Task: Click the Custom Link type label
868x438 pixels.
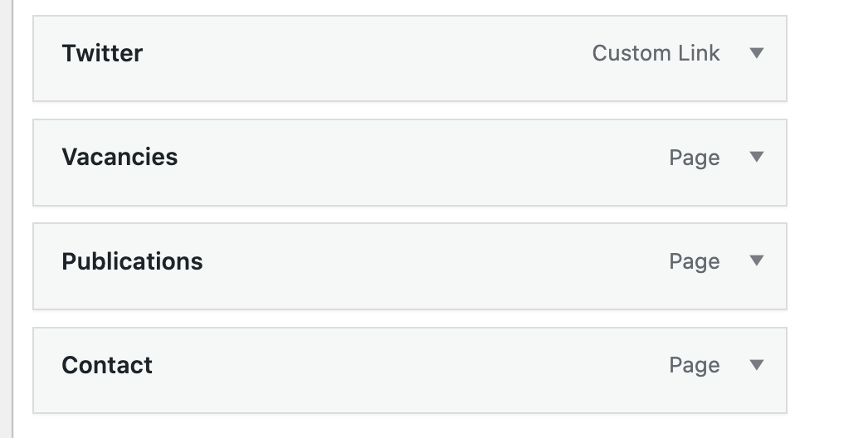Action: 656,53
